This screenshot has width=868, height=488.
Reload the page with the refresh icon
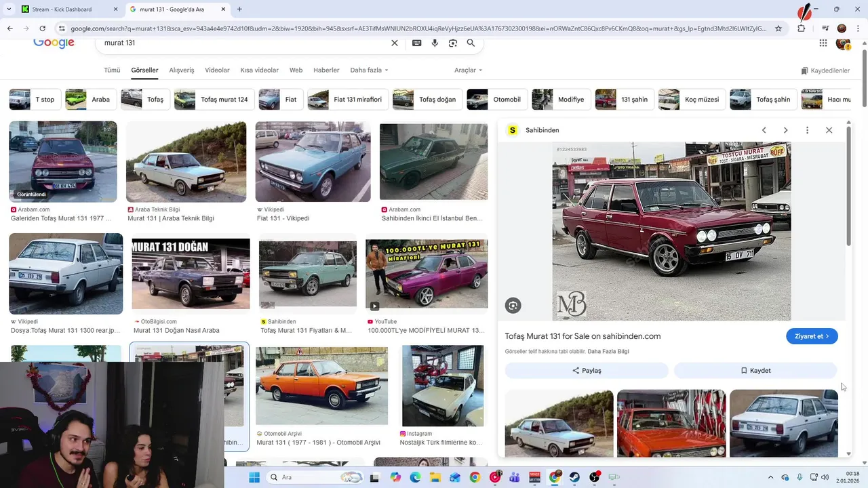tap(42, 28)
